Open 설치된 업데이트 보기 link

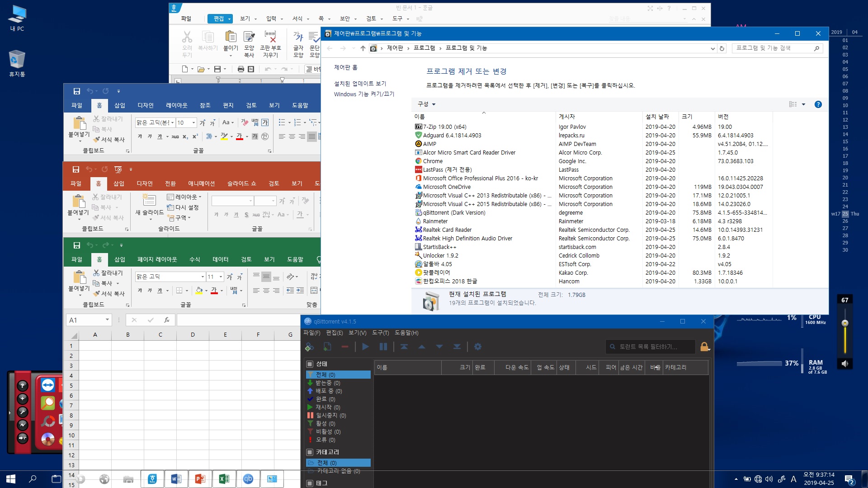pyautogui.click(x=360, y=84)
